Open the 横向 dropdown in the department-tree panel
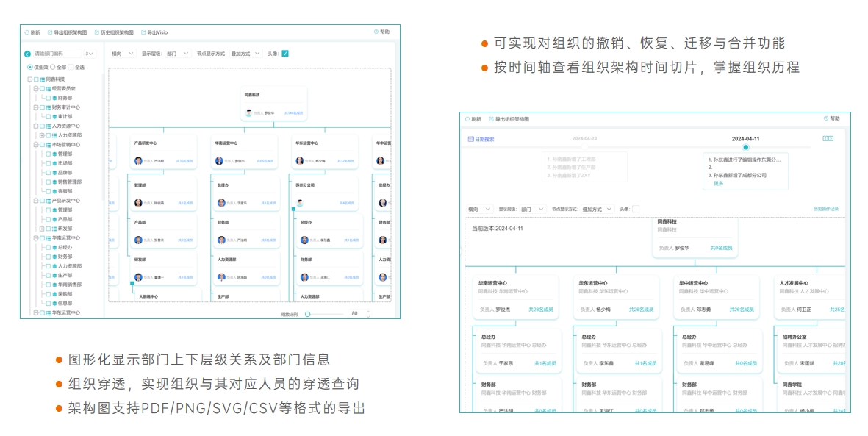Image resolution: width=868 pixels, height=436 pixels. [122, 54]
